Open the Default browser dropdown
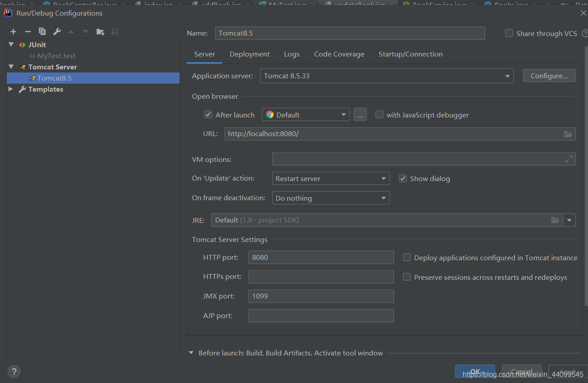Image resolution: width=588 pixels, height=383 pixels. point(306,115)
